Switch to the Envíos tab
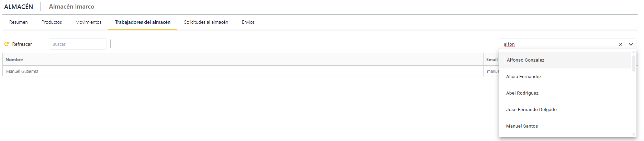644x141 pixels. pyautogui.click(x=248, y=22)
